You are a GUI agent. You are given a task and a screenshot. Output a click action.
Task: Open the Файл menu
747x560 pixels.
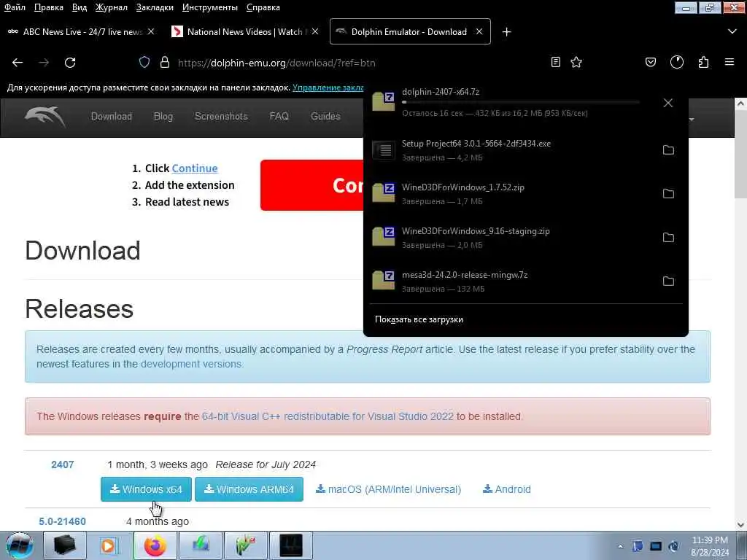[x=15, y=7]
